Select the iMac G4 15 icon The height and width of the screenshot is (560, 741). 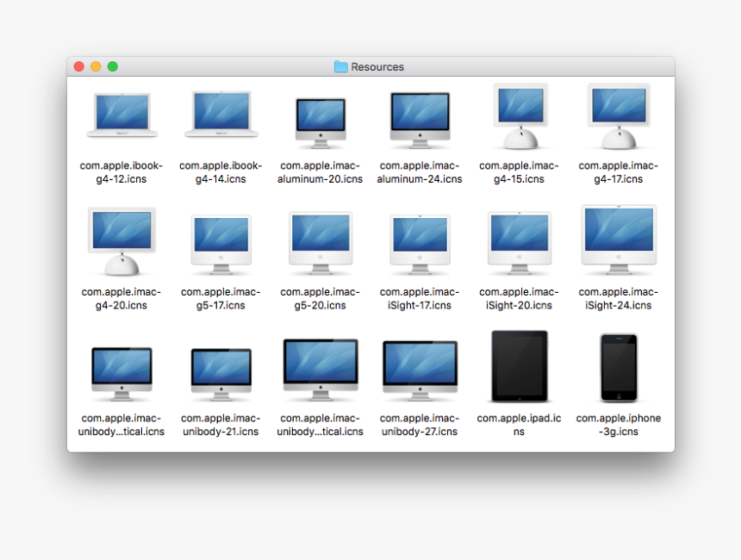coord(520,116)
